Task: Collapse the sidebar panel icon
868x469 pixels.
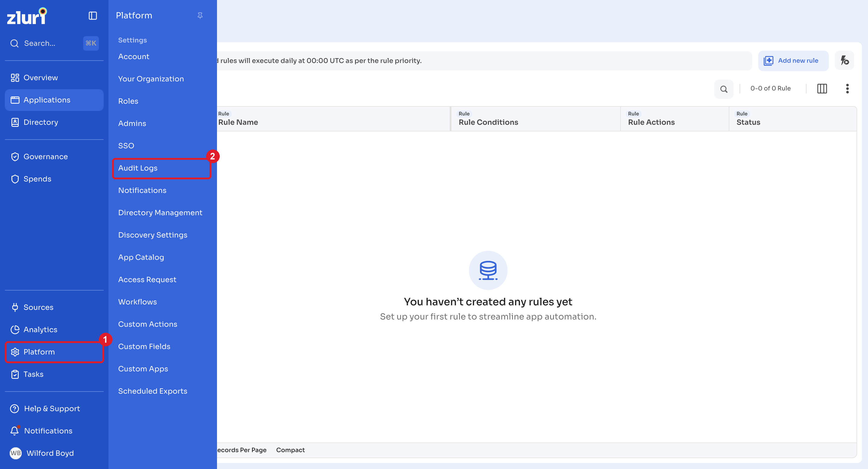Action: tap(93, 16)
